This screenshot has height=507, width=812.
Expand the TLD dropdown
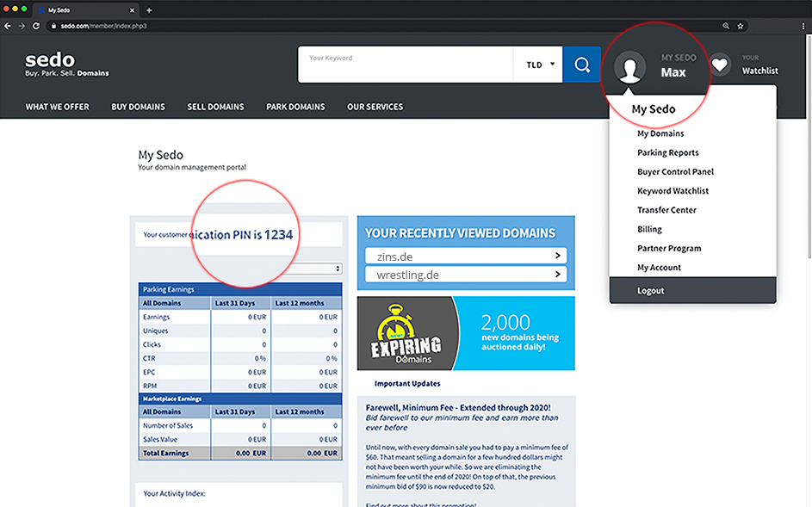point(538,65)
